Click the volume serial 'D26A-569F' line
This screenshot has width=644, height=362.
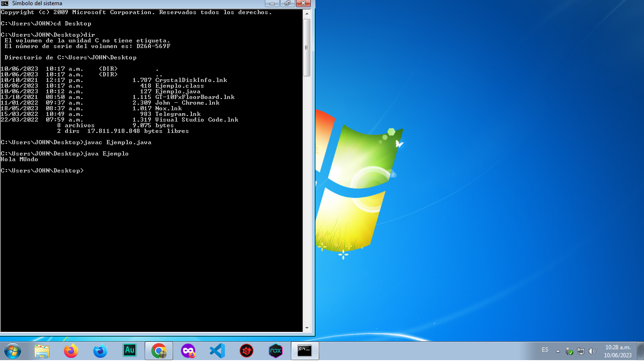88,46
